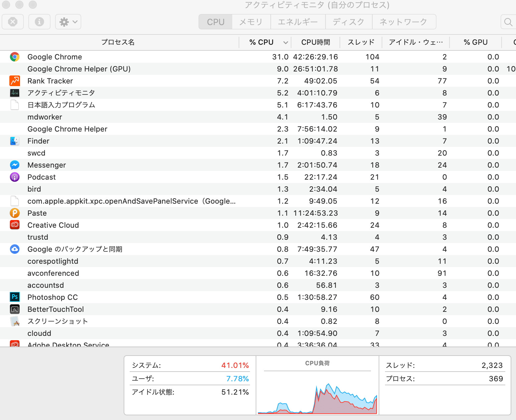Click the スクリーンショット app icon
This screenshot has width=516, height=420.
click(15, 321)
